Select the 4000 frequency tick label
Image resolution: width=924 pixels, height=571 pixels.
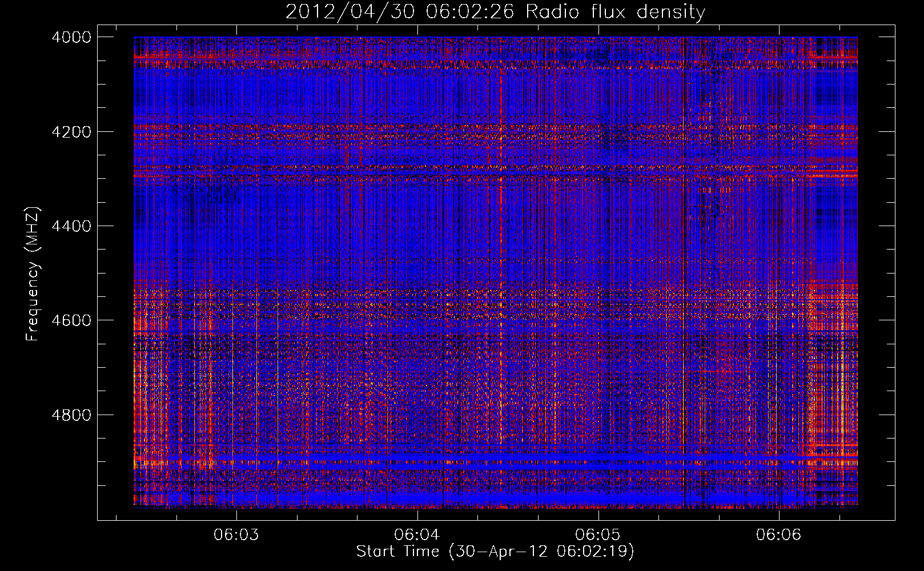[71, 37]
